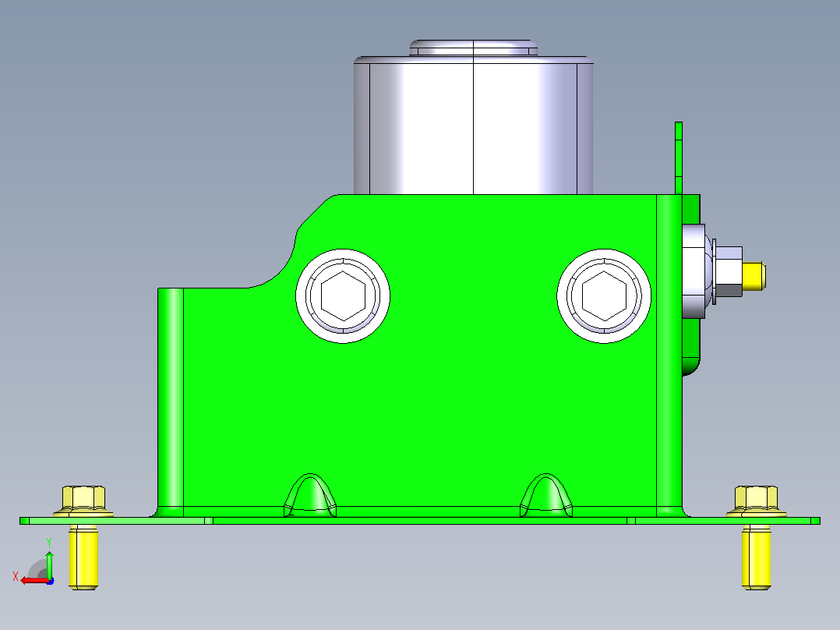The width and height of the screenshot is (840, 630).
Task: Pick the left embossed rib on the bracket
Action: point(310,495)
